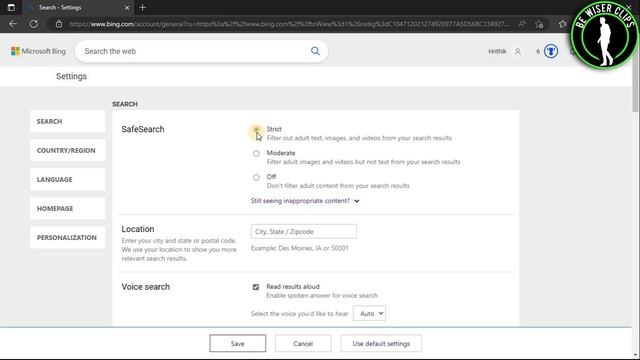Screen dimensions: 640x360
Task: Click the Rewards points count 6
Action: (x=538, y=51)
